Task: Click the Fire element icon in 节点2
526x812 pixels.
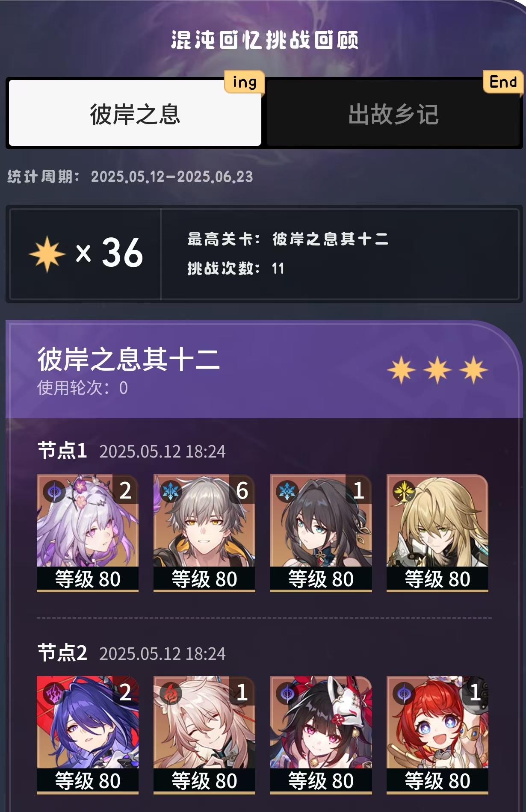Action: pyautogui.click(x=171, y=693)
